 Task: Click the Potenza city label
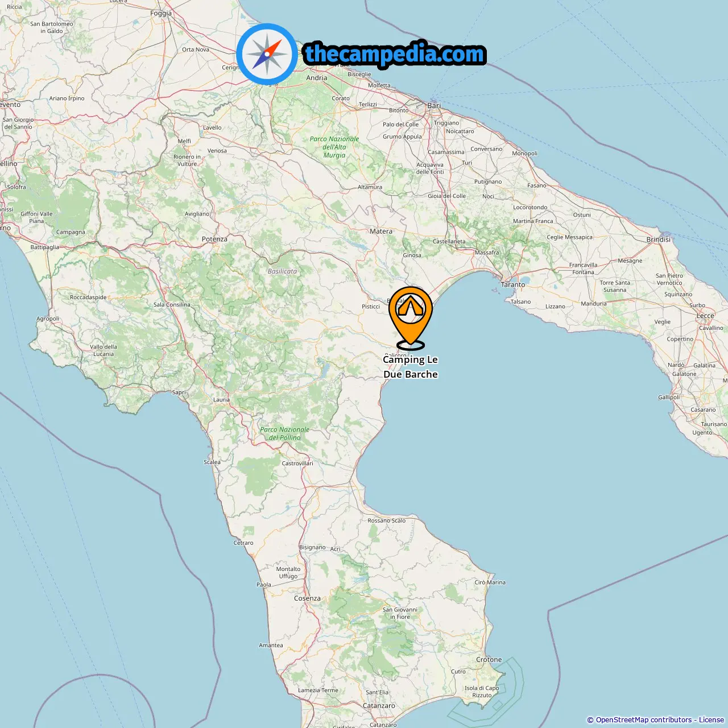[214, 239]
